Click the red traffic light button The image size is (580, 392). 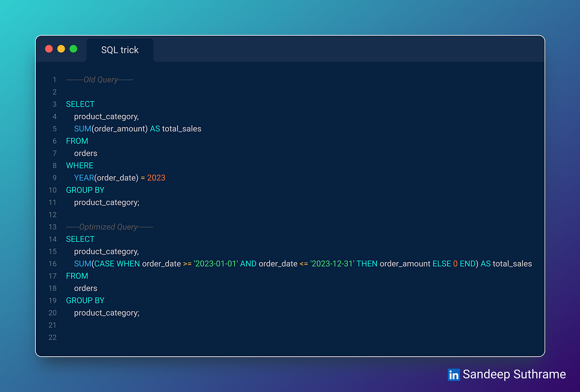[x=48, y=49]
